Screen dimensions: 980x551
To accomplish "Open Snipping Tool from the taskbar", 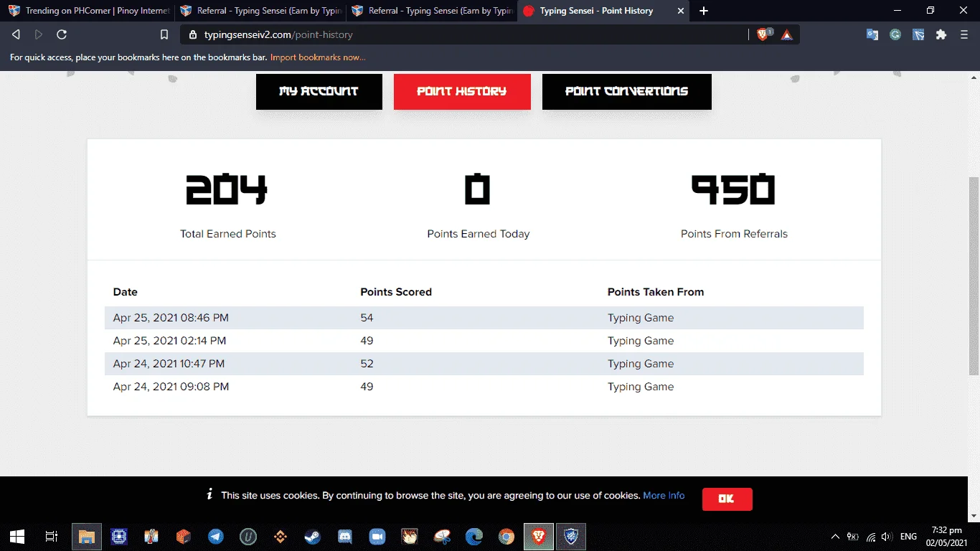I will tap(442, 536).
